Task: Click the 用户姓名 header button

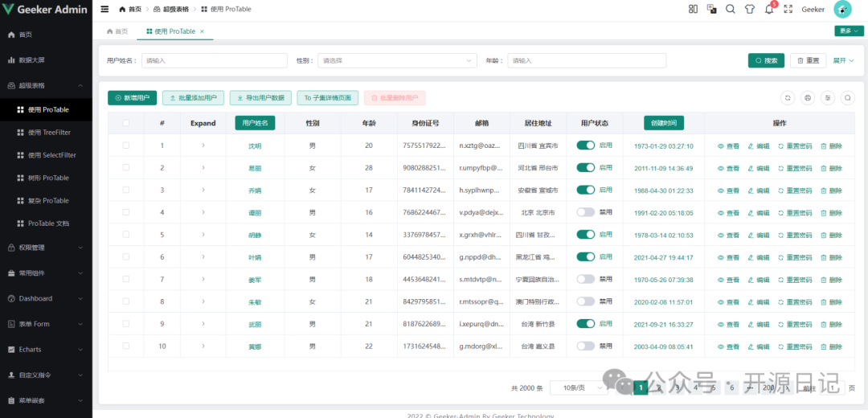Action: tap(256, 123)
